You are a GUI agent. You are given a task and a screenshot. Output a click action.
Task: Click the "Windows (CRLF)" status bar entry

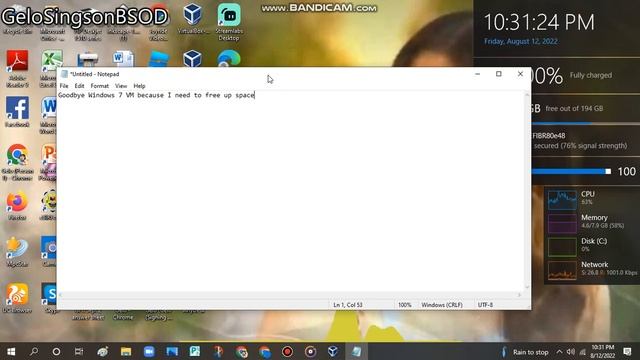point(442,305)
